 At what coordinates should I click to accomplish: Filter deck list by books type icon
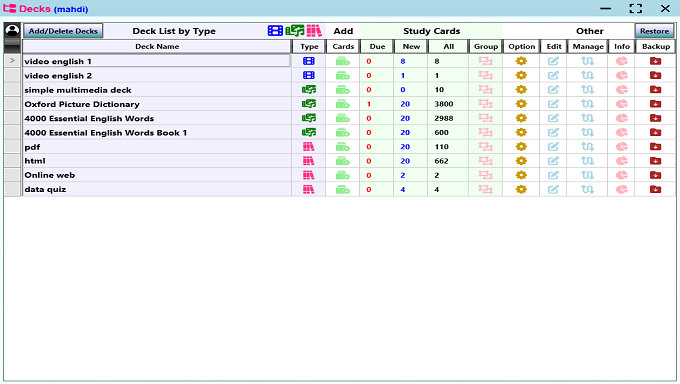314,31
